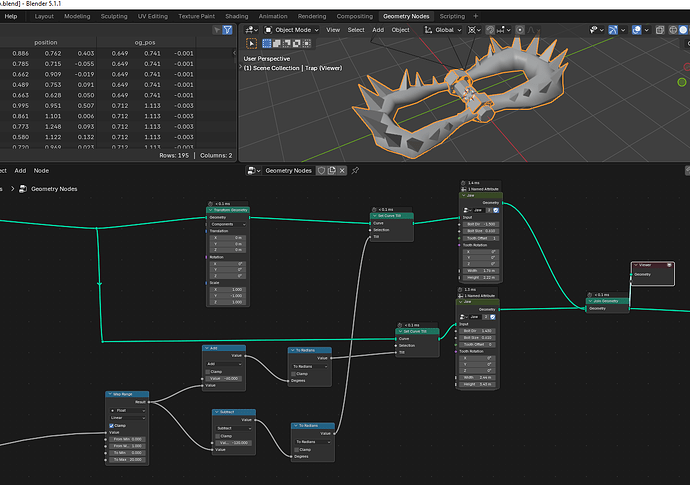
Task: Click the position column header in spreadsheet
Action: coord(46,43)
